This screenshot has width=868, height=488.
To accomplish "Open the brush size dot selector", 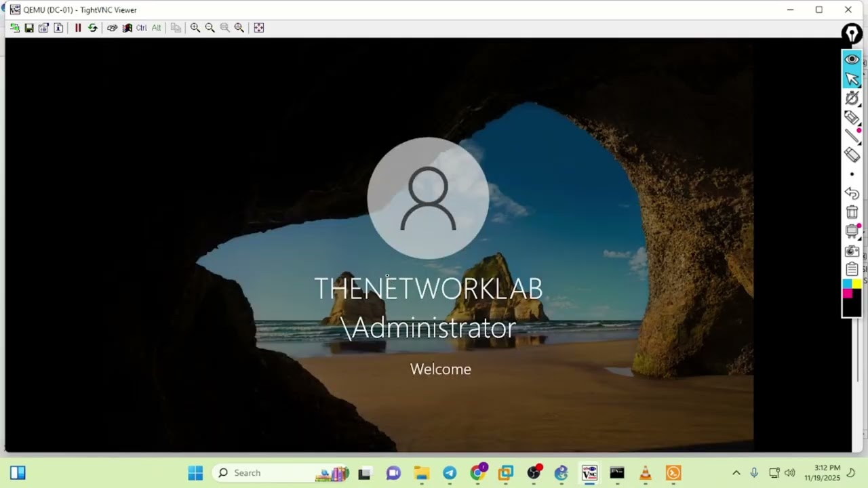I will click(852, 174).
